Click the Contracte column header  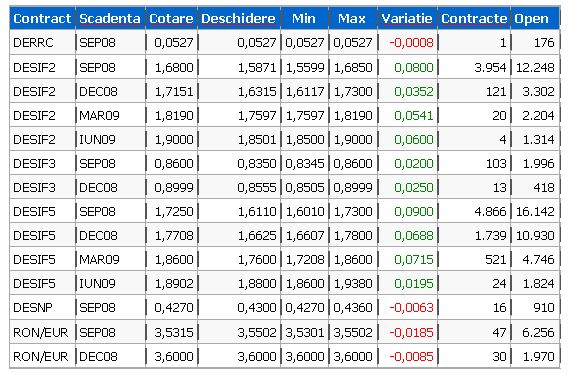pos(474,18)
